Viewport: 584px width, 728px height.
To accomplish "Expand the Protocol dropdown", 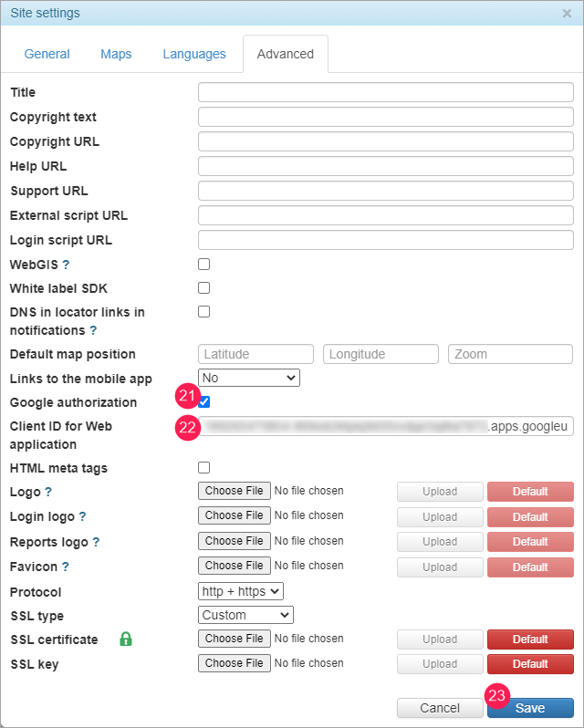I will click(241, 591).
